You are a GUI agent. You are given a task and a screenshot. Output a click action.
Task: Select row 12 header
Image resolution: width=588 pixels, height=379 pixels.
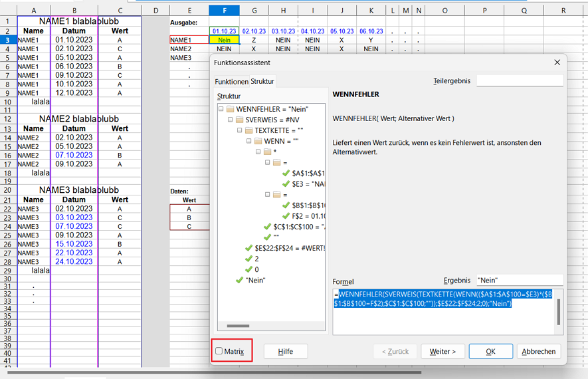8,119
